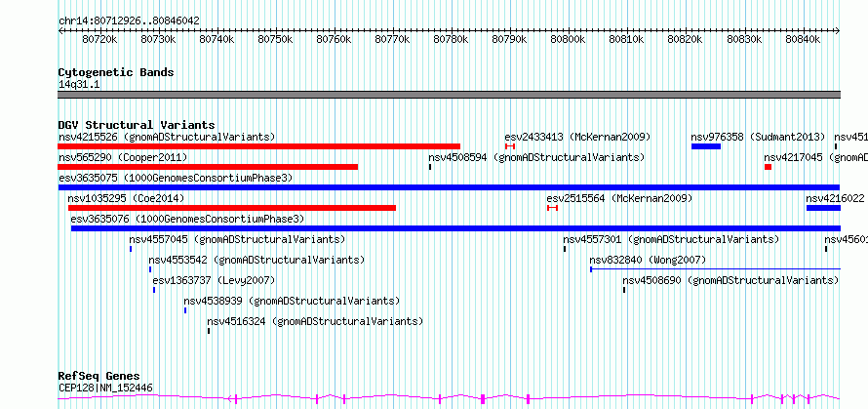Select the nsv976358 Sudmant2013 blue bar

[x=706, y=146]
